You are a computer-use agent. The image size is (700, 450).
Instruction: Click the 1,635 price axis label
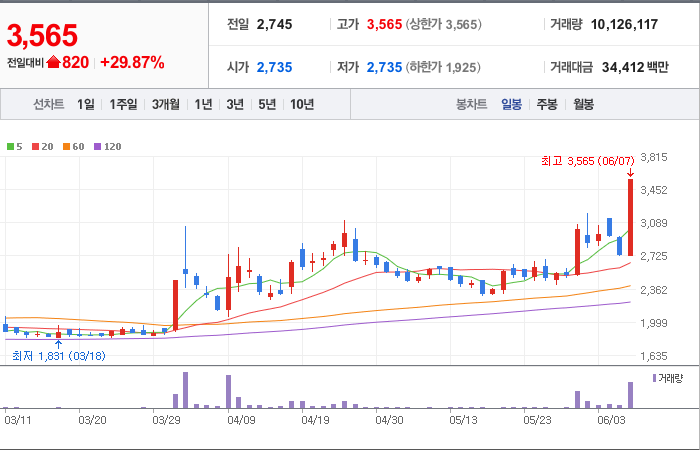point(654,356)
